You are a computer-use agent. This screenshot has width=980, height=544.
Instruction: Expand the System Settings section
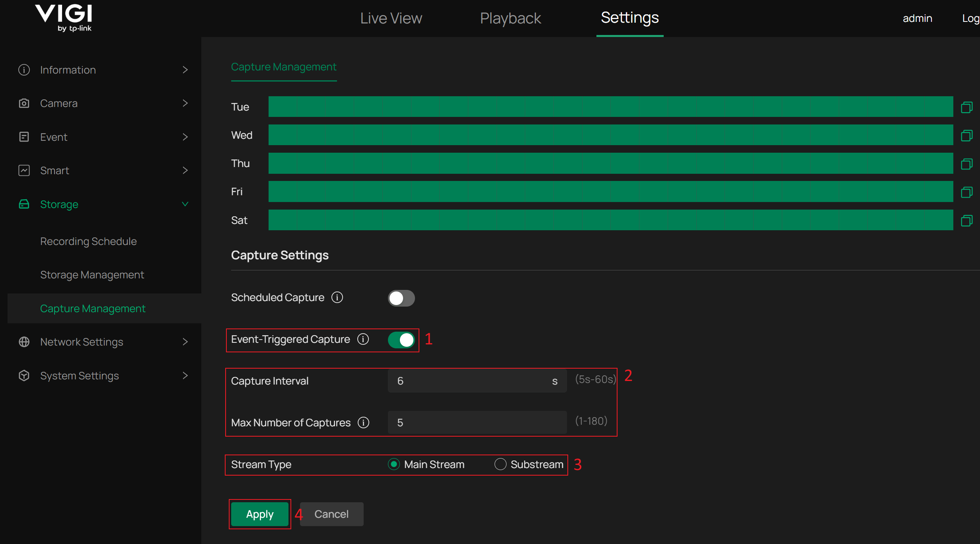coord(185,375)
